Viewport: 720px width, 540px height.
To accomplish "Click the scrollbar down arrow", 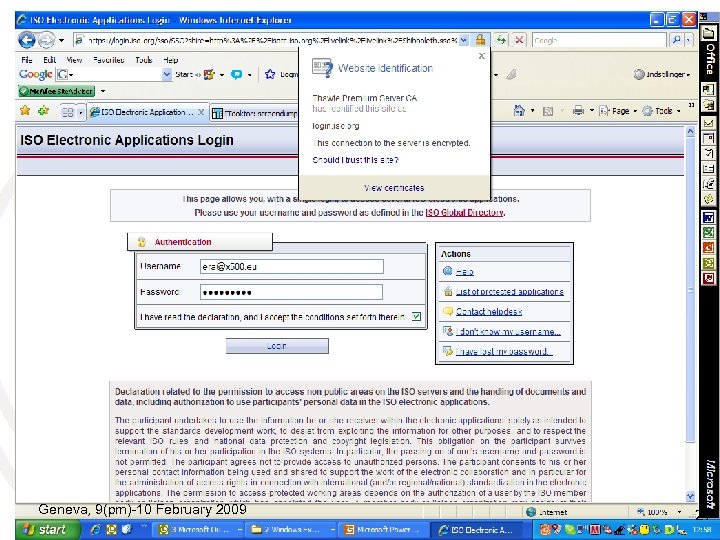I will pyautogui.click(x=690, y=496).
